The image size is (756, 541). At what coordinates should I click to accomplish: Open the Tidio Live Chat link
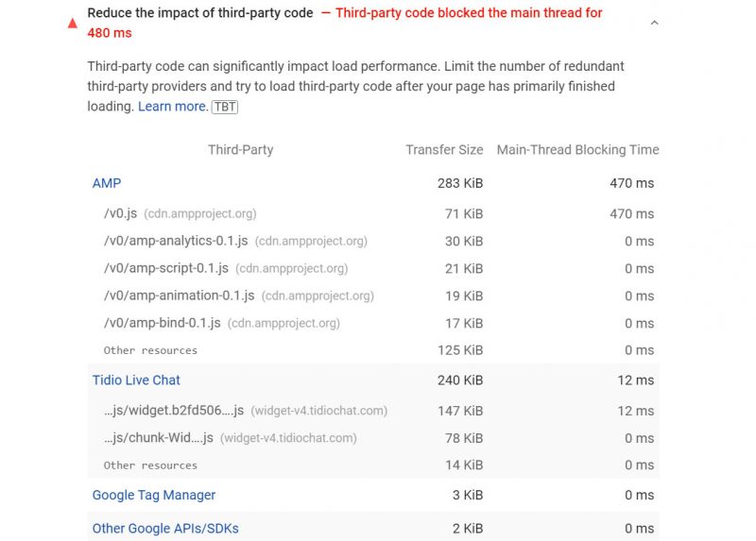136,380
